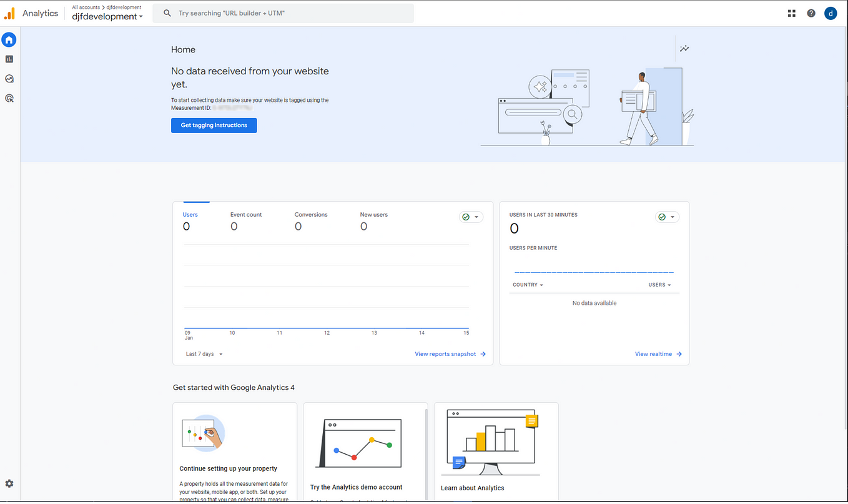Screen dimensions: 848x504
Task: Open the Google apps grid icon
Action: coord(792,13)
